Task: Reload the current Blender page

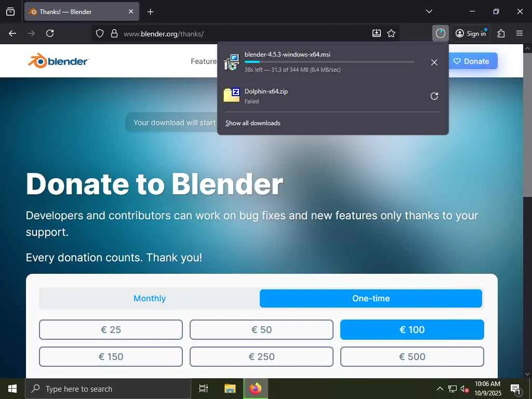Action: tap(50, 33)
